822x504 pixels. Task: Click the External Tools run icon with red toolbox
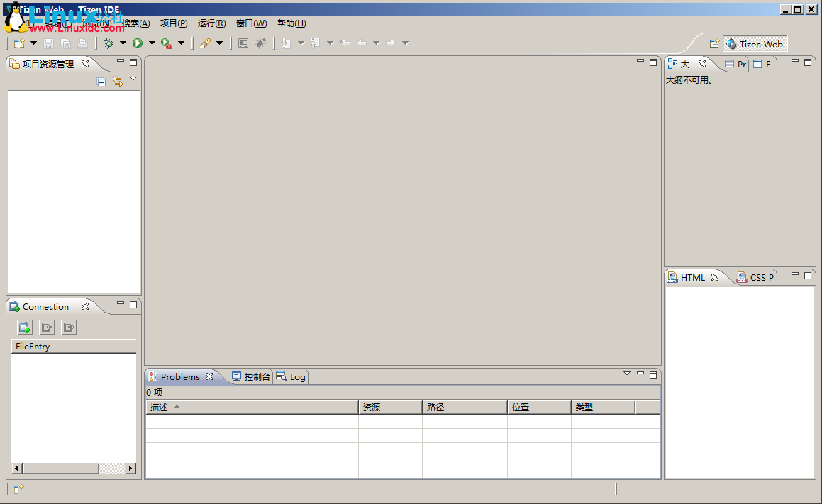coord(167,43)
